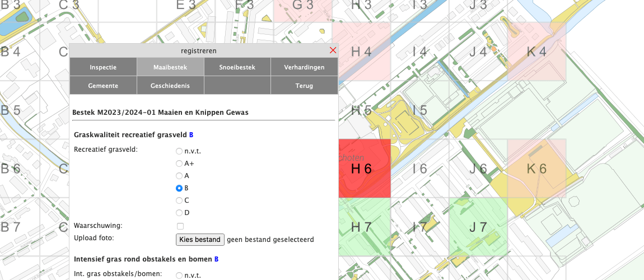This screenshot has height=280, width=644.
Task: Choose the A+ quality radio option
Action: 179,164
